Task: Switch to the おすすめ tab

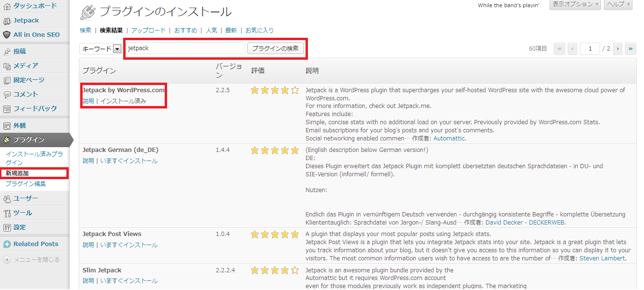Action: pos(186,30)
